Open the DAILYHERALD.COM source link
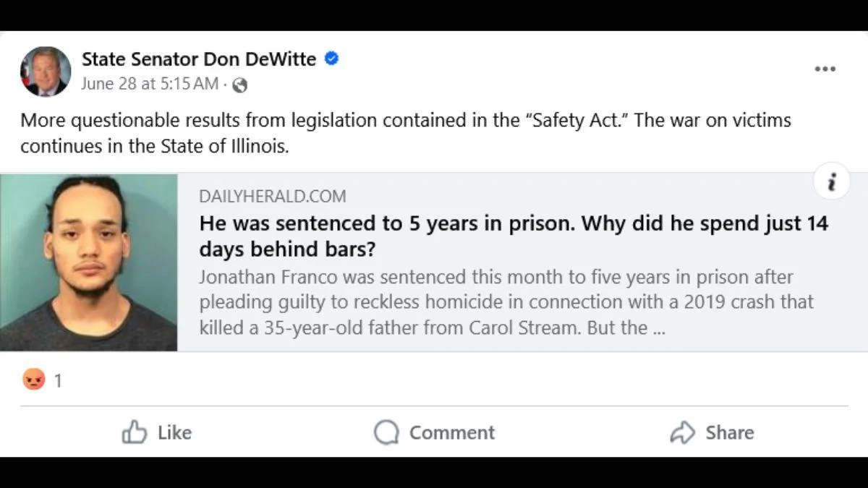The width and height of the screenshot is (868, 488). (272, 196)
